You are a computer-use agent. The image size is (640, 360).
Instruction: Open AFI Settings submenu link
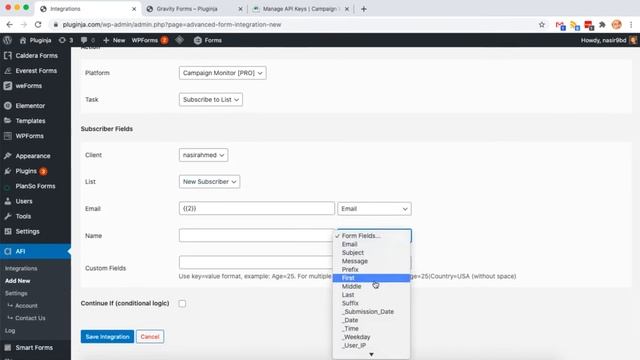pyautogui.click(x=16, y=293)
